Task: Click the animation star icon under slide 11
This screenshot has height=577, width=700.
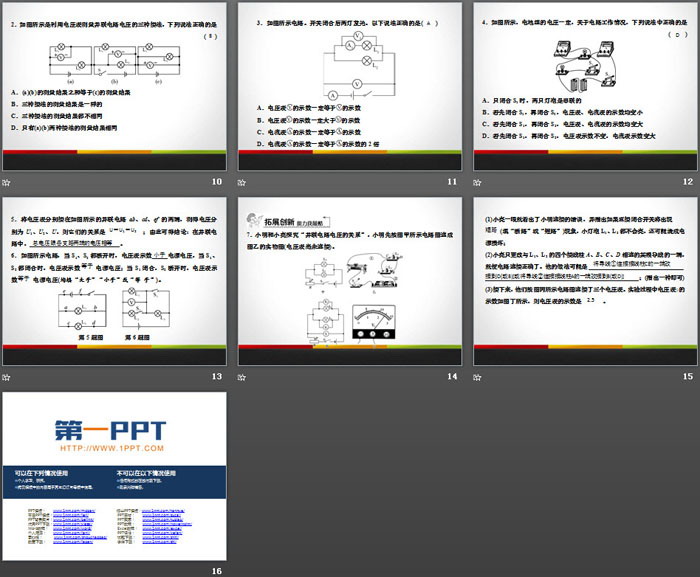Action: point(242,182)
